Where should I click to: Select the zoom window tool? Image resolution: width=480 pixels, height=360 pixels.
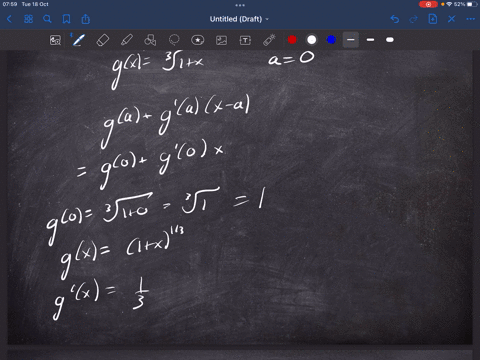coord(55,40)
